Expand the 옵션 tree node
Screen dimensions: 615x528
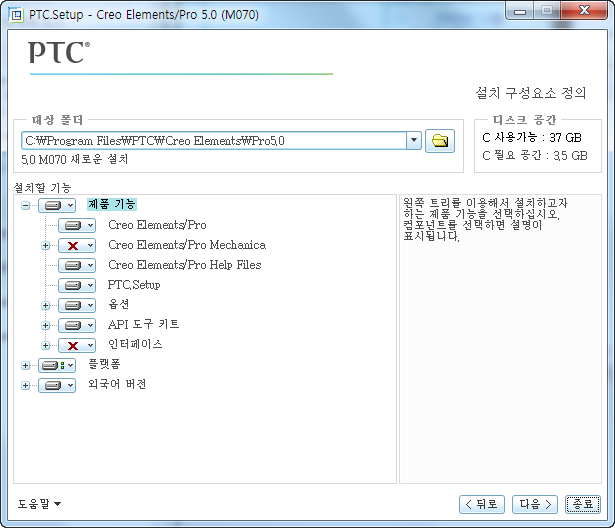click(45, 305)
